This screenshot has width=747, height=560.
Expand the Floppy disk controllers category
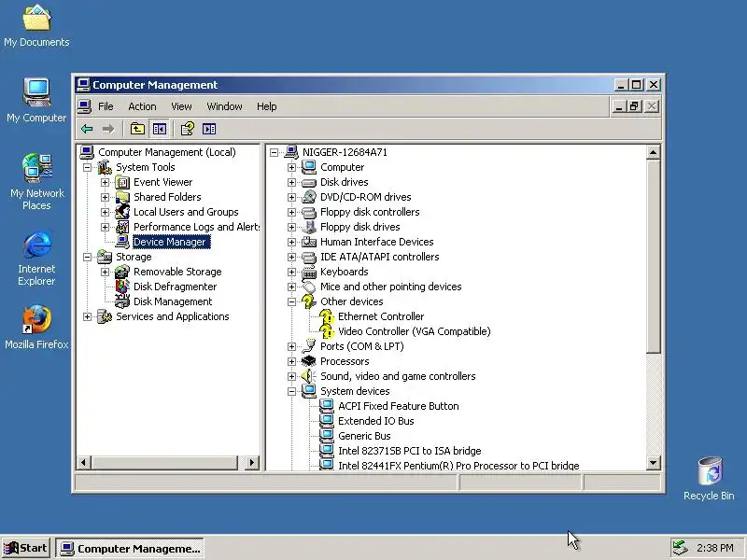[291, 212]
